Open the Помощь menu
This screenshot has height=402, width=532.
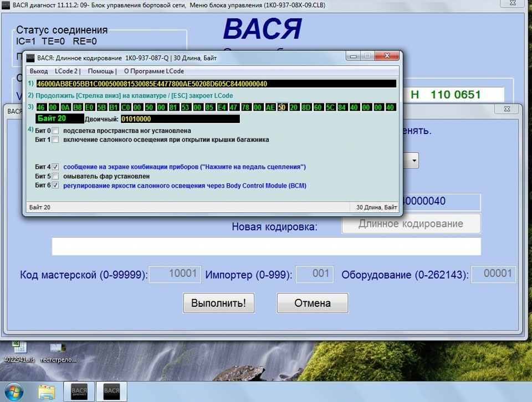tap(101, 71)
